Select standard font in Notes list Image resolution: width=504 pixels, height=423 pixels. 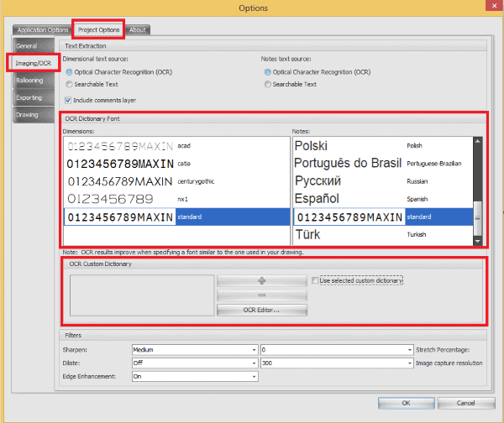coord(383,217)
